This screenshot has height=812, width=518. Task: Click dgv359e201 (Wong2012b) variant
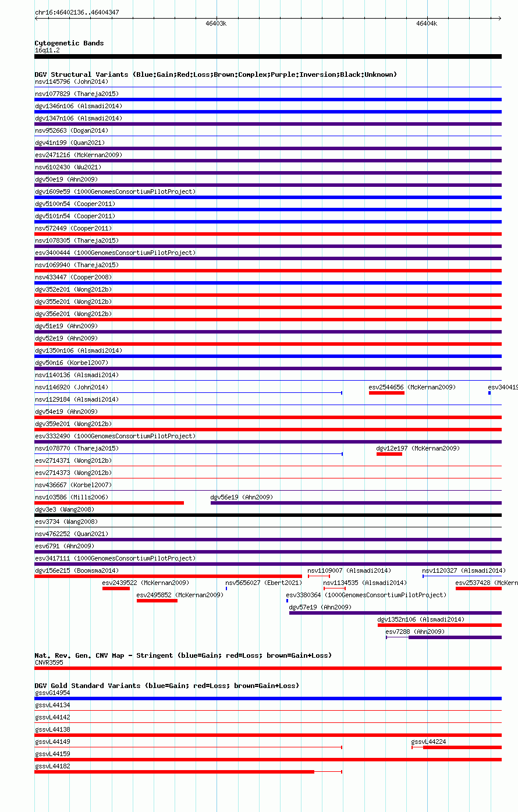(x=73, y=424)
